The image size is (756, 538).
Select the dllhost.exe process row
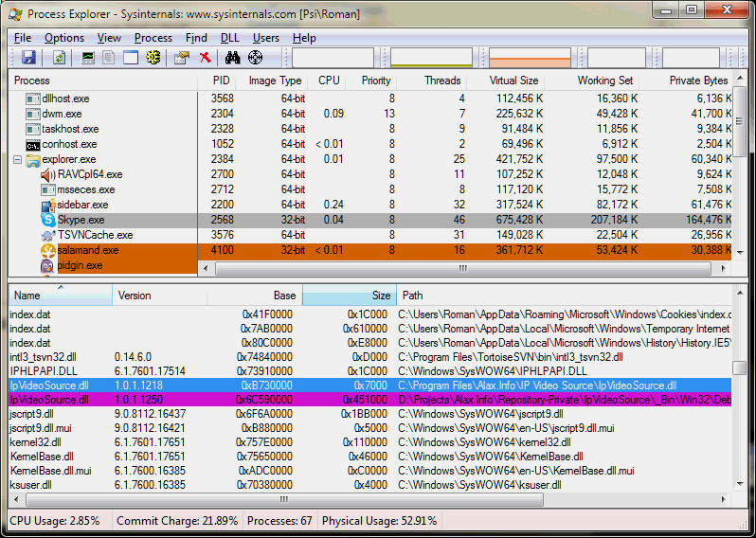(x=369, y=99)
